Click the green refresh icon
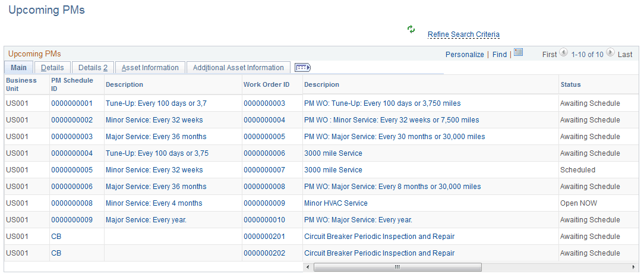Screen dimensions: 644x277 point(411,29)
